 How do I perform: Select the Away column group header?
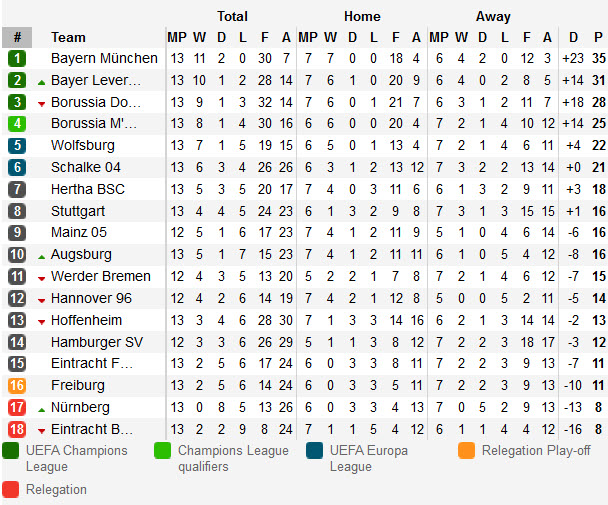click(x=493, y=16)
